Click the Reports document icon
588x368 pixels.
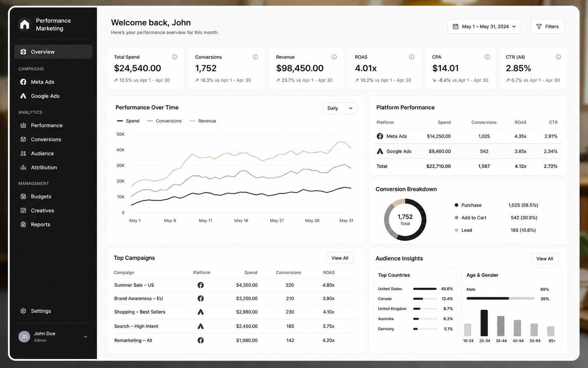[x=23, y=225]
